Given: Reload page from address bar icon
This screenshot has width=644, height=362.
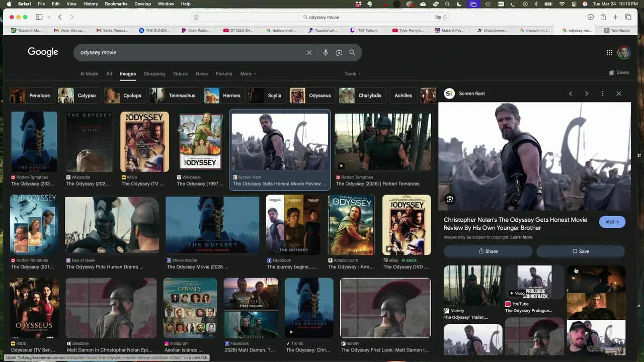Looking at the screenshot, I should [445, 17].
